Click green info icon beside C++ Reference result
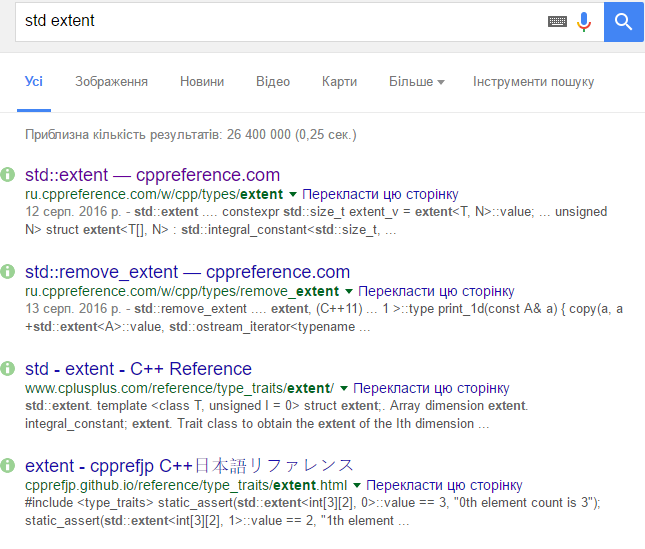The image size is (645, 549). click(8, 369)
